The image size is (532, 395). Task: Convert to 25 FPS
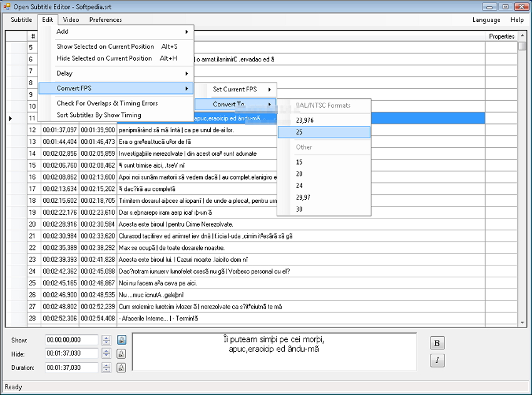(x=324, y=132)
